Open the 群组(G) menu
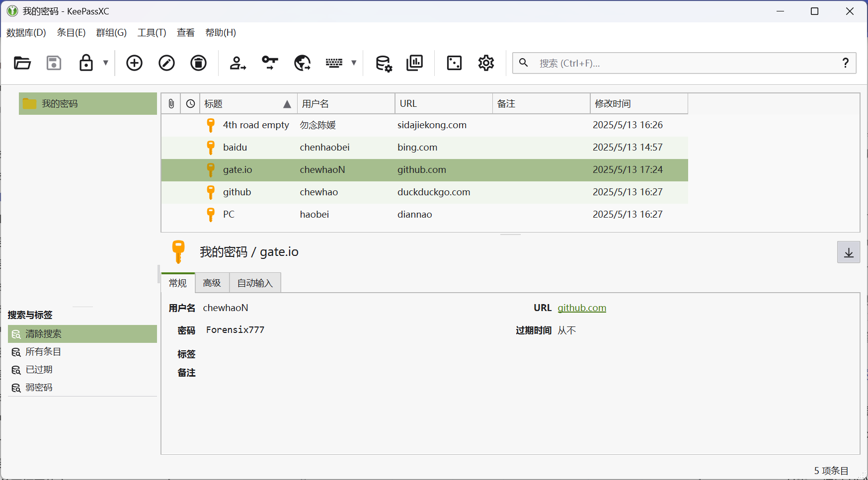 [x=111, y=33]
